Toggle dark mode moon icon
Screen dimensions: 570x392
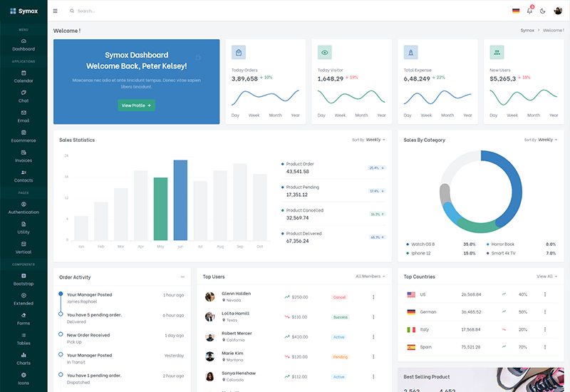tap(543, 11)
